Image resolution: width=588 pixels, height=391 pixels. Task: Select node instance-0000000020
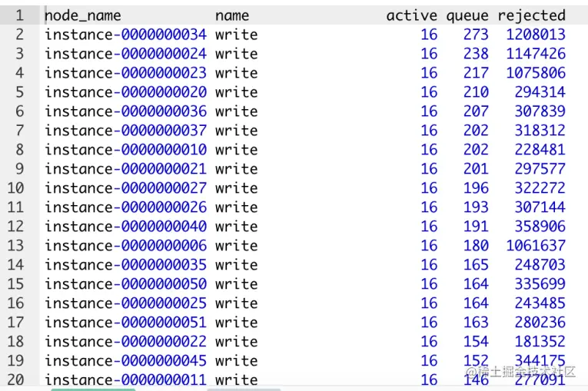pyautogui.click(x=125, y=92)
